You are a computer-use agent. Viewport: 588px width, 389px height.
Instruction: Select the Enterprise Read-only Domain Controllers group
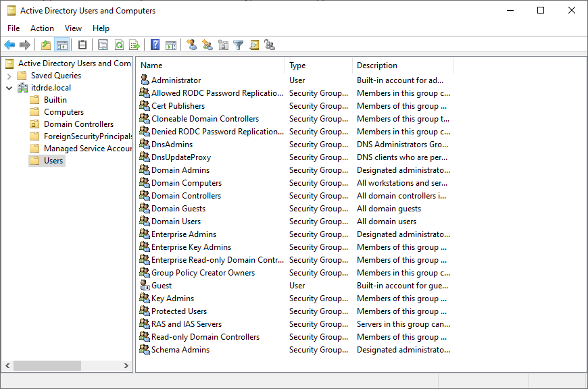pyautogui.click(x=218, y=260)
